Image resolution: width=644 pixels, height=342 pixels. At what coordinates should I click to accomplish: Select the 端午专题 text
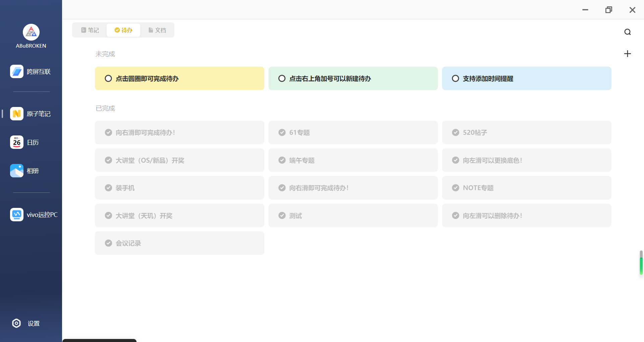point(302,160)
